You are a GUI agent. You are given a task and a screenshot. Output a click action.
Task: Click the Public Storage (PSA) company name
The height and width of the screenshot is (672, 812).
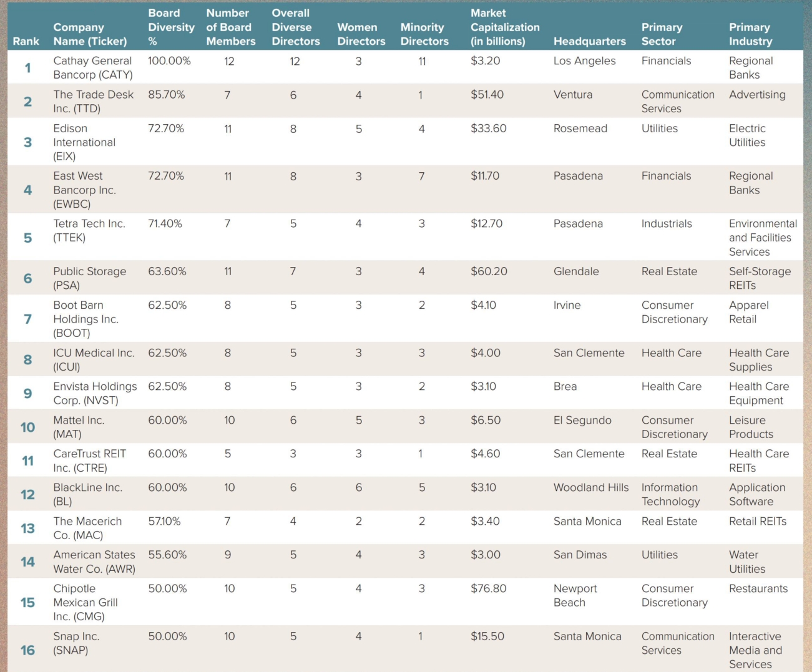(x=89, y=278)
